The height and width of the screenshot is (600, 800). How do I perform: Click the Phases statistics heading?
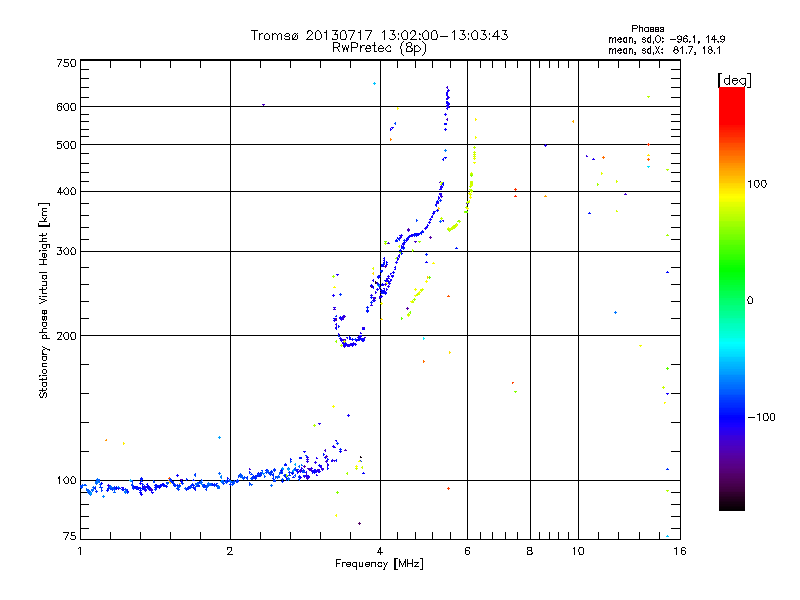[x=647, y=29]
